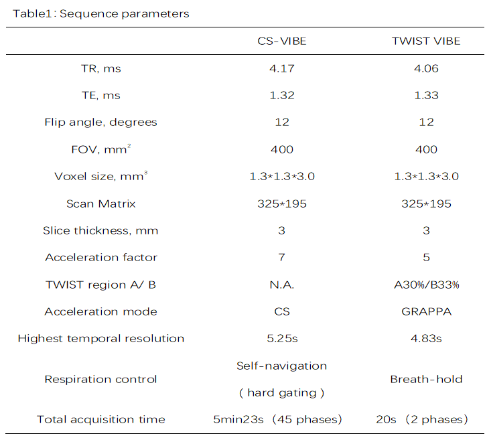Select the TWIST VIBE column header
The height and width of the screenshot is (448, 485).
426,41
